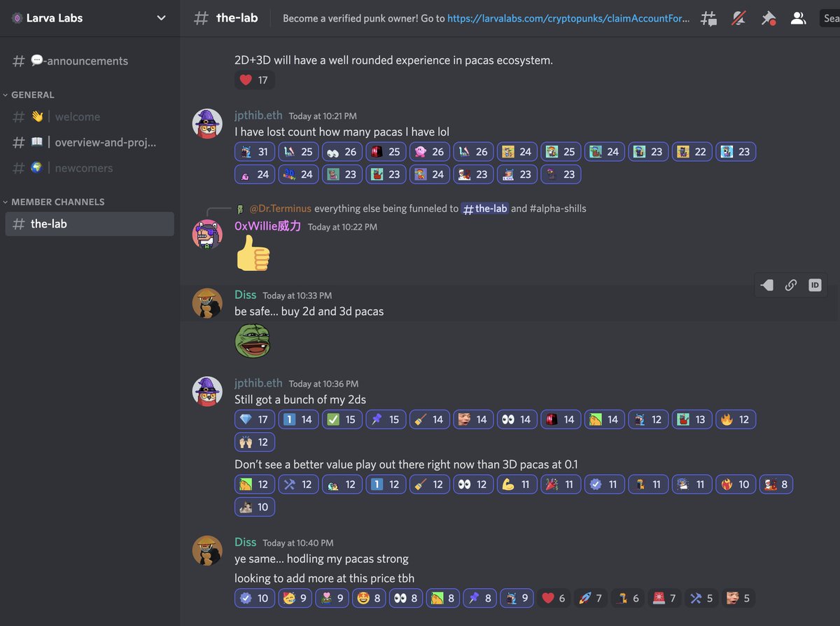Click the Pepe frog emoji in Diss's message
This screenshot has height=626, width=840.
(x=253, y=340)
